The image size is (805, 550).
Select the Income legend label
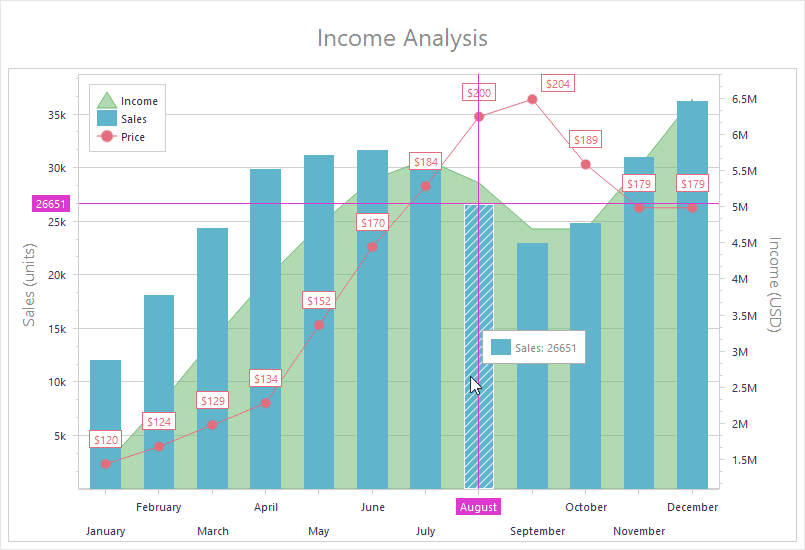tap(139, 101)
